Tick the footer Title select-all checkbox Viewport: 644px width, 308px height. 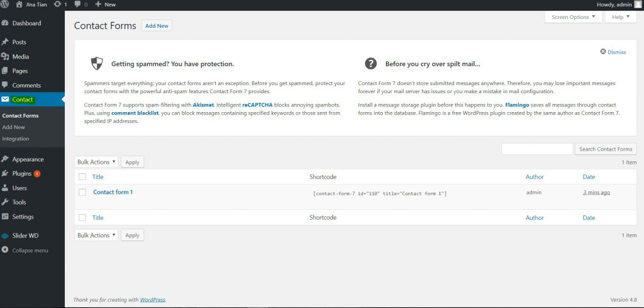[82, 217]
